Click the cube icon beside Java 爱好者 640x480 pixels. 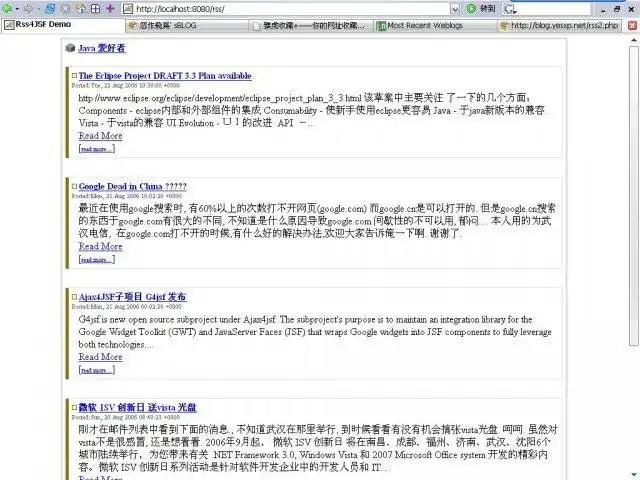(70, 48)
